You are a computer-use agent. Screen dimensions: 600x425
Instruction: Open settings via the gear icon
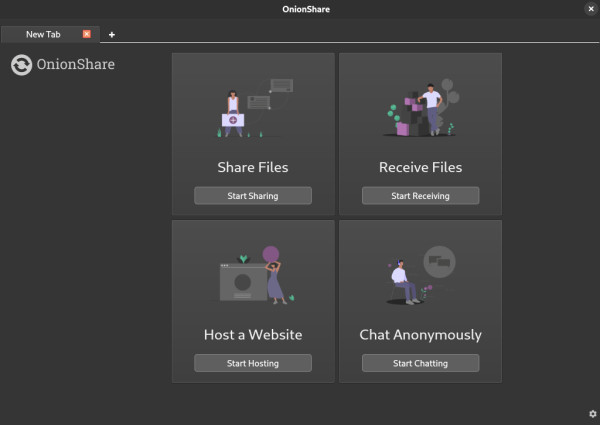click(592, 414)
